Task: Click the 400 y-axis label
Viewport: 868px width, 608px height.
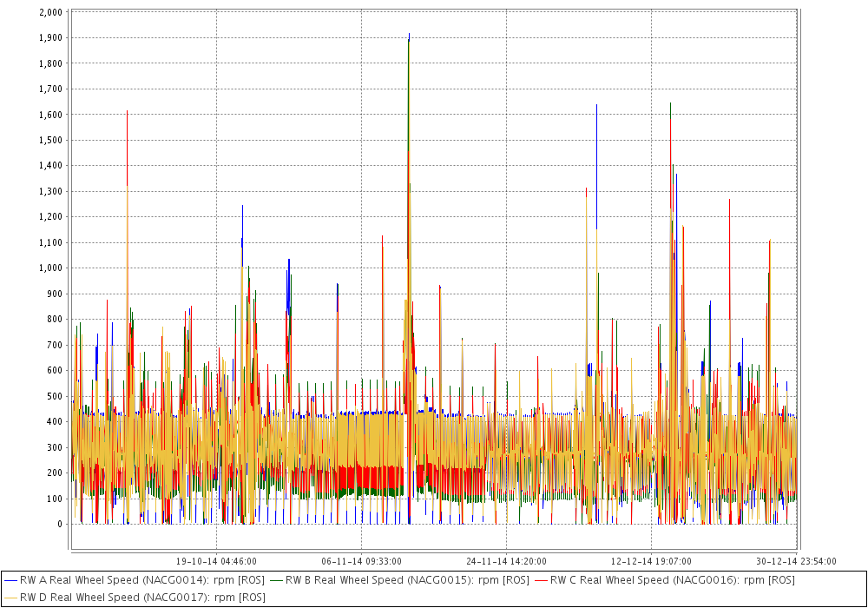Action: tap(55, 421)
